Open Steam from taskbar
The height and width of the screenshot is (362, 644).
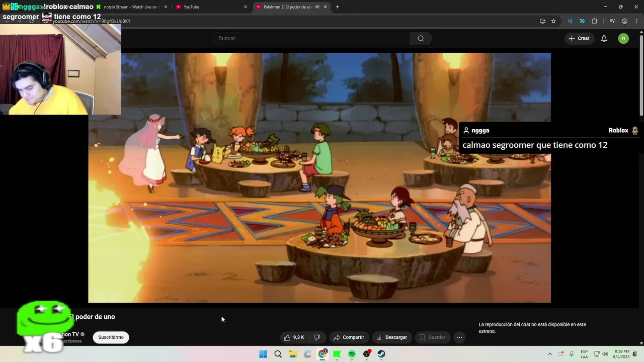point(381,354)
